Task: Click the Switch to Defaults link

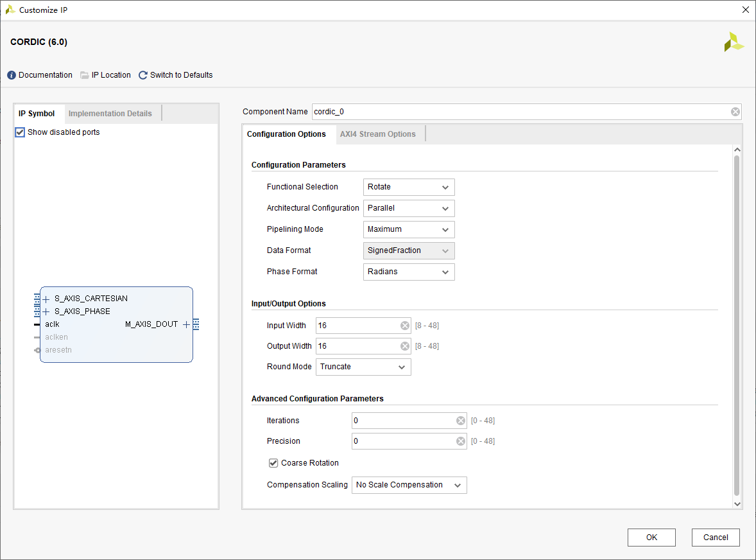Action: pos(181,75)
